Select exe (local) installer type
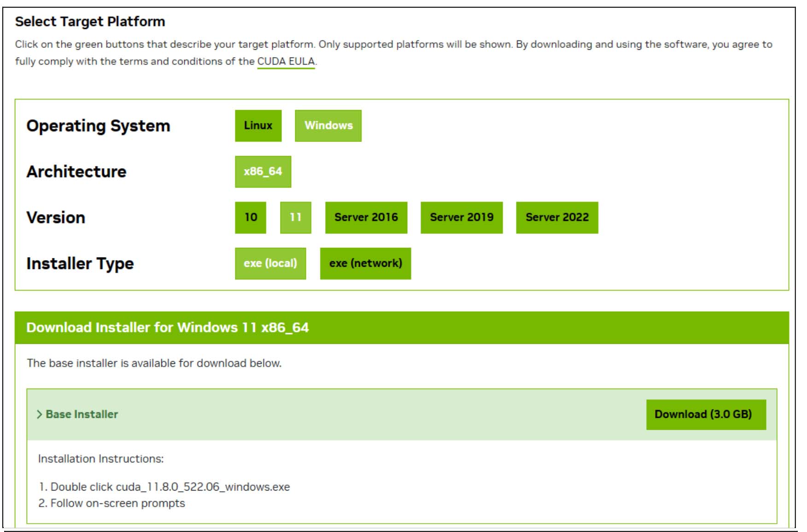The width and height of the screenshot is (807, 532). point(270,263)
